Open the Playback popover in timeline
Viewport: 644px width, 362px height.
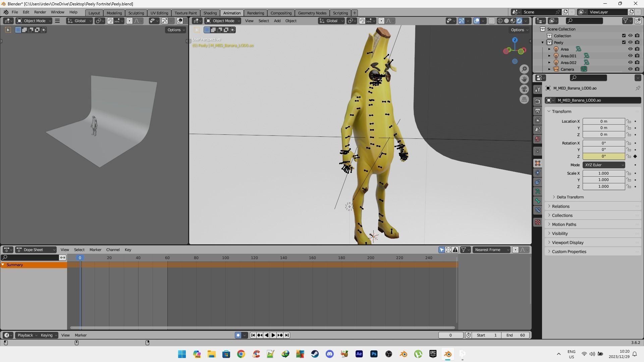tap(27, 335)
